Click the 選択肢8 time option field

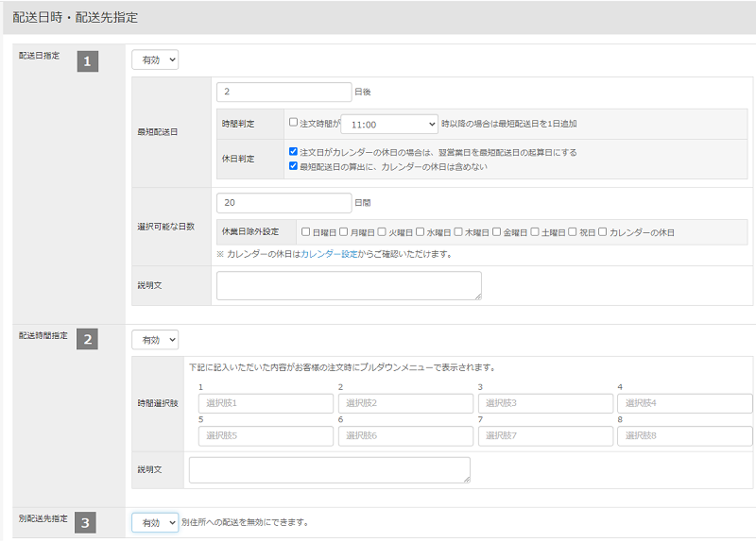(x=684, y=436)
